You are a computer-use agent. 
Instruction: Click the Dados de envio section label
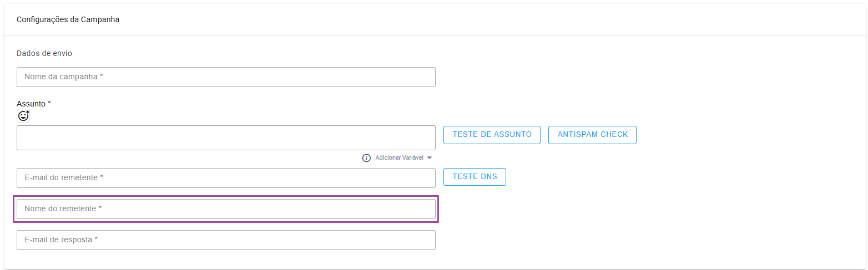tap(44, 54)
